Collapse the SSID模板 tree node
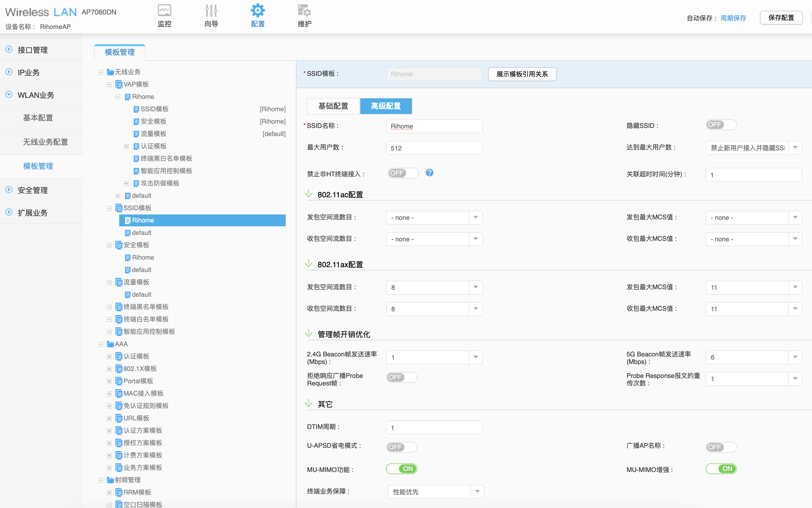 tap(109, 208)
